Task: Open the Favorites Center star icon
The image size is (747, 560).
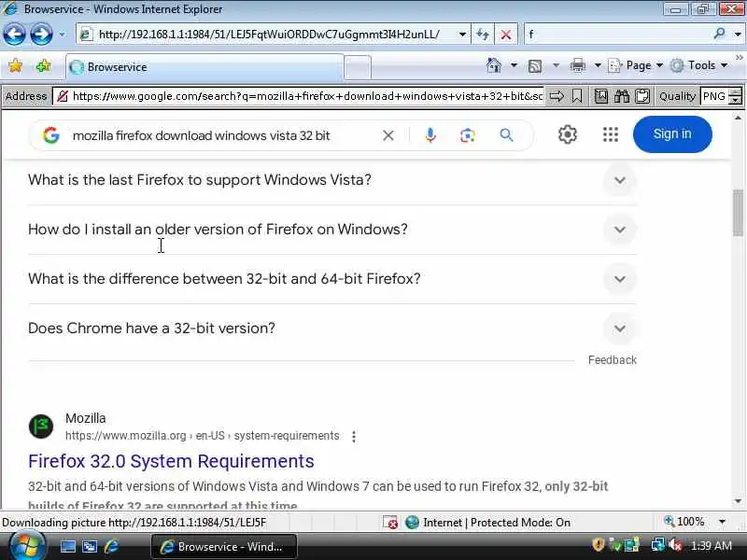Action: (15, 66)
